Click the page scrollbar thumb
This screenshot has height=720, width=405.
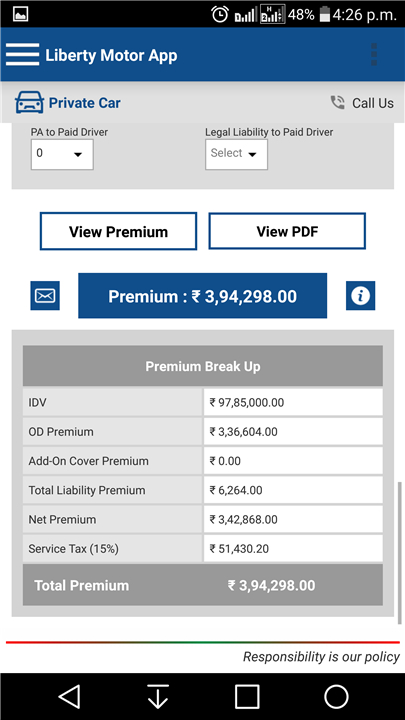tap(399, 552)
